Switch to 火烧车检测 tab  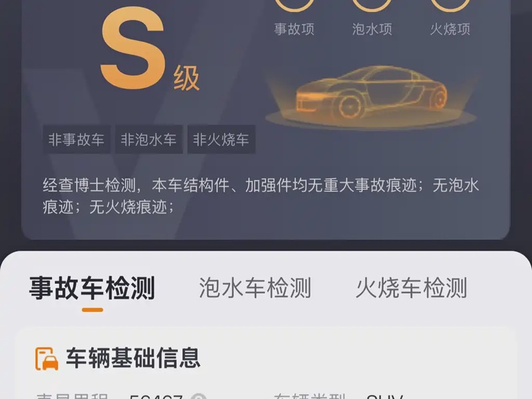pos(411,288)
